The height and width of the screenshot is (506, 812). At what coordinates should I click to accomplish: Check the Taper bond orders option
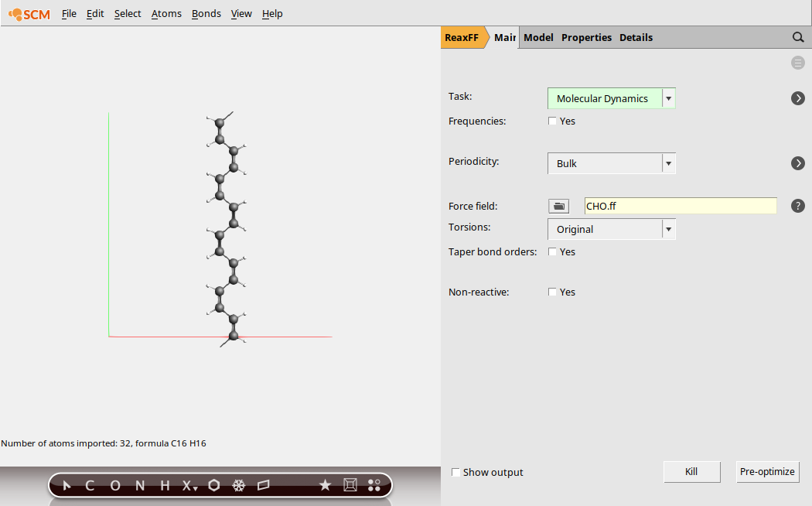[553, 251]
